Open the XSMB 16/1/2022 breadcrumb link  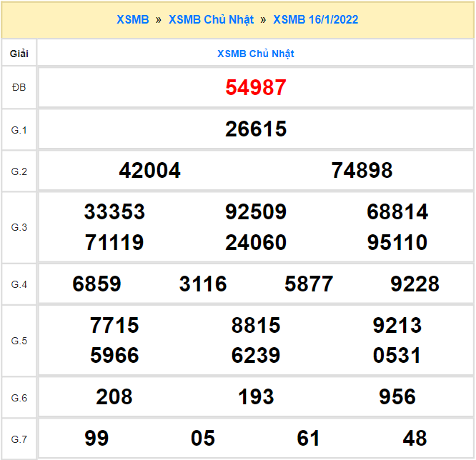click(315, 20)
